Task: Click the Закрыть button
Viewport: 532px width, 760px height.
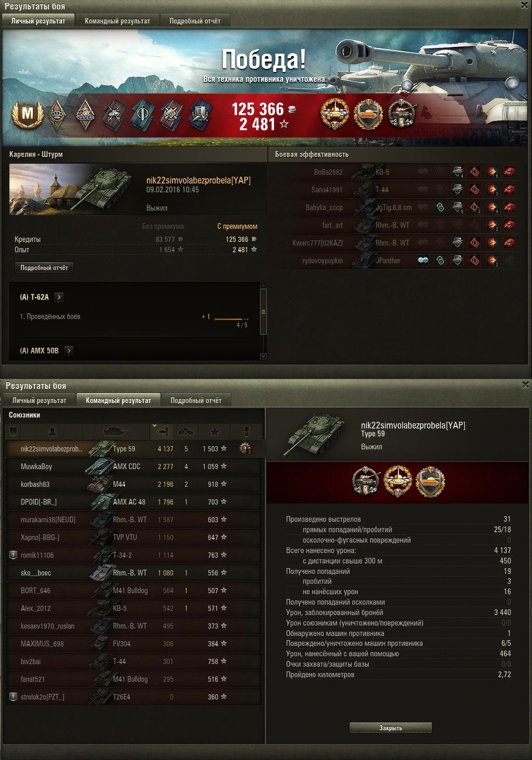Action: click(390, 728)
